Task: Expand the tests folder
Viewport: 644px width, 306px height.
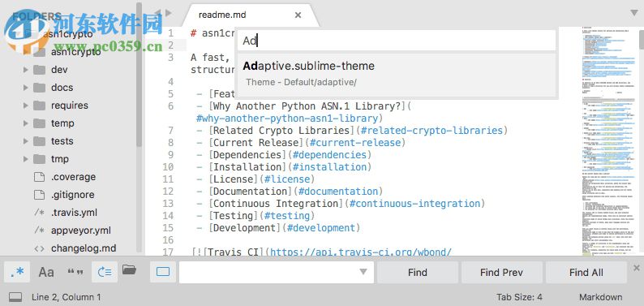Action: (25, 141)
